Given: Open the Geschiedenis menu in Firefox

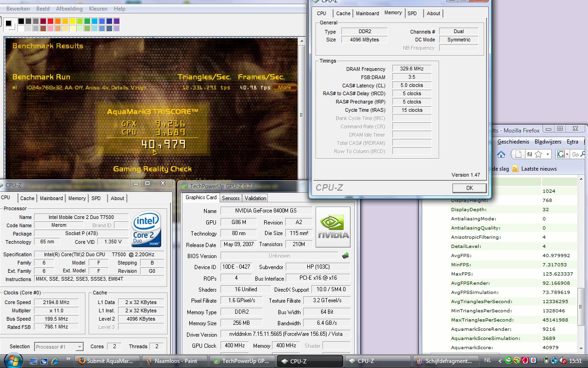Looking at the screenshot, I should 513,142.
